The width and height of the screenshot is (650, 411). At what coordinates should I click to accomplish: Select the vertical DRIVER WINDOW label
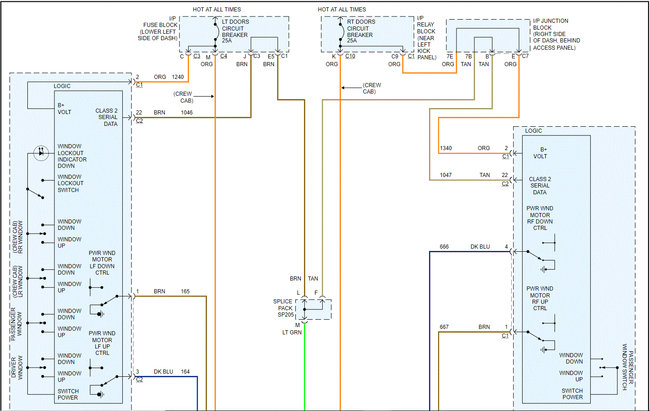click(17, 367)
